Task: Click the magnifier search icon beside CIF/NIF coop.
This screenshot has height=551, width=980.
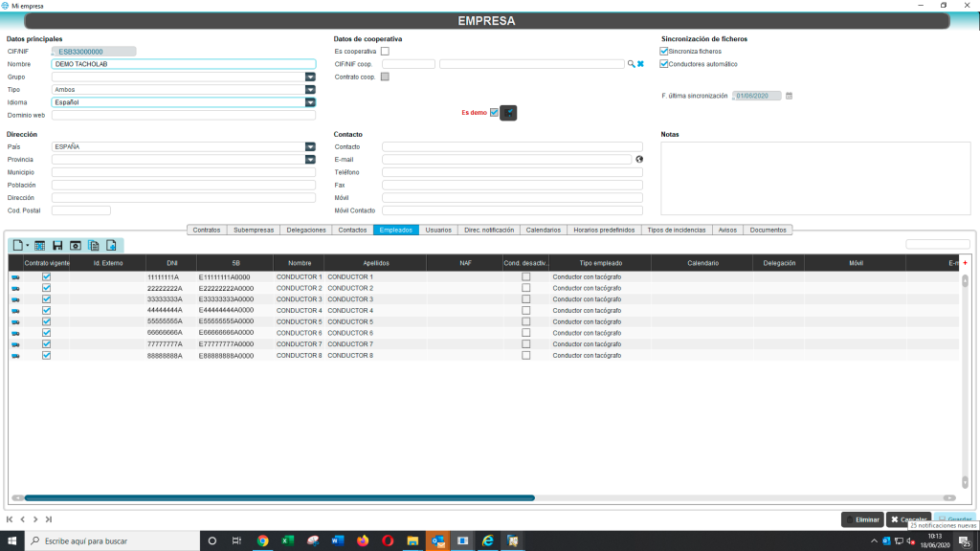Action: tap(632, 64)
